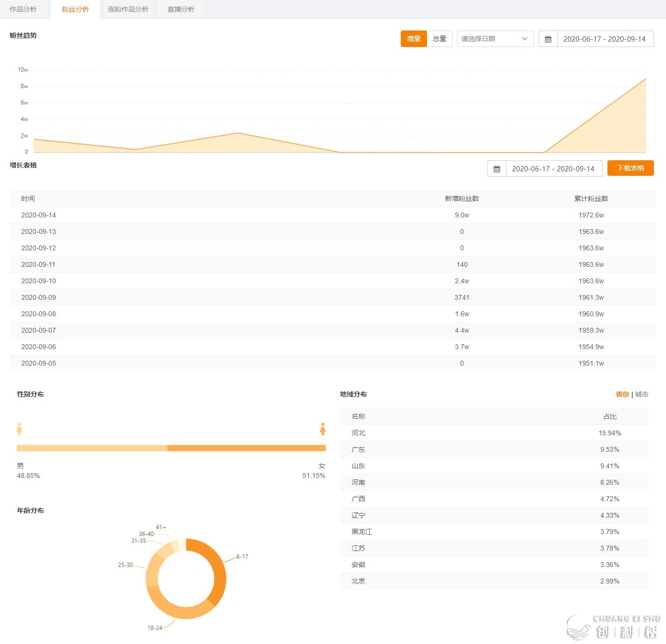666x644 pixels.
Task: Switch to 总量 total view toggle
Action: (x=439, y=39)
